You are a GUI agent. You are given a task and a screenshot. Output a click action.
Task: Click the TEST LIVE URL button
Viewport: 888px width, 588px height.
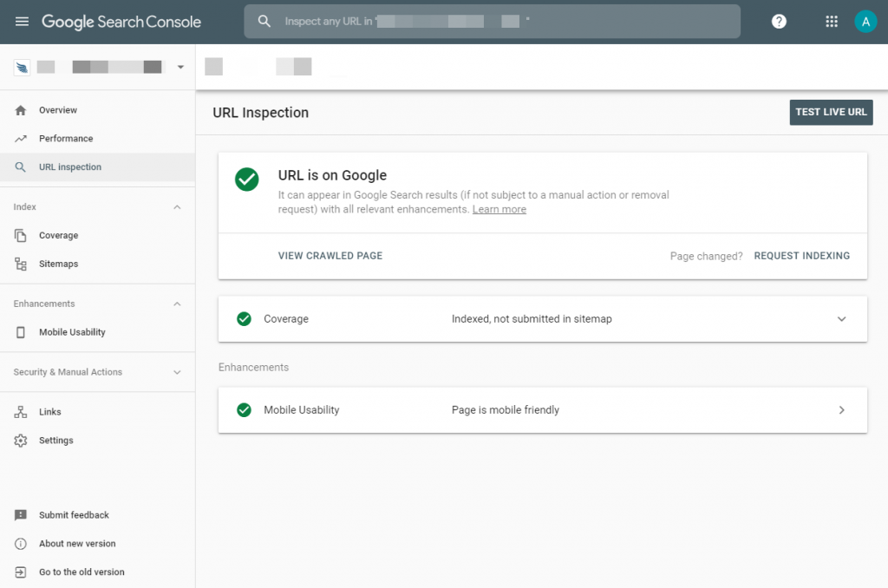pyautogui.click(x=831, y=112)
